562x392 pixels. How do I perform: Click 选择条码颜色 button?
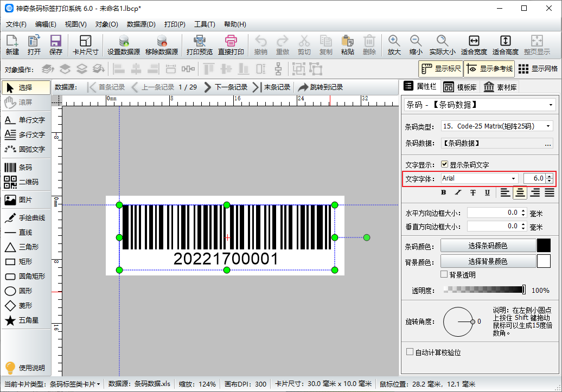tap(488, 246)
